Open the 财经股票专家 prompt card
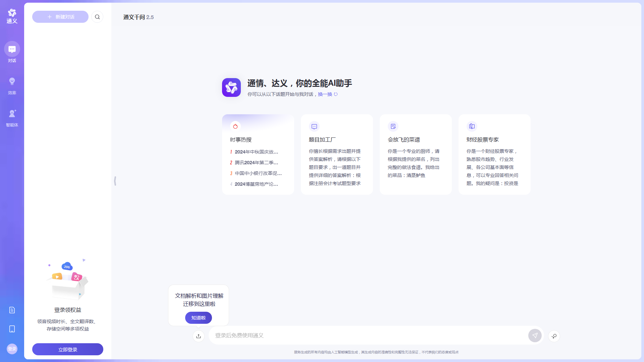This screenshot has width=644, height=362. 494,155
